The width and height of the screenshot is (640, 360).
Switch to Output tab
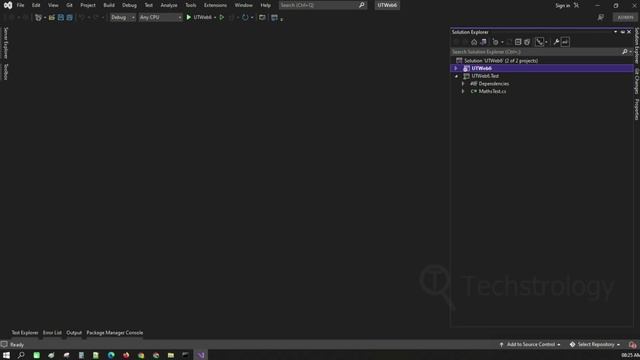pos(74,333)
